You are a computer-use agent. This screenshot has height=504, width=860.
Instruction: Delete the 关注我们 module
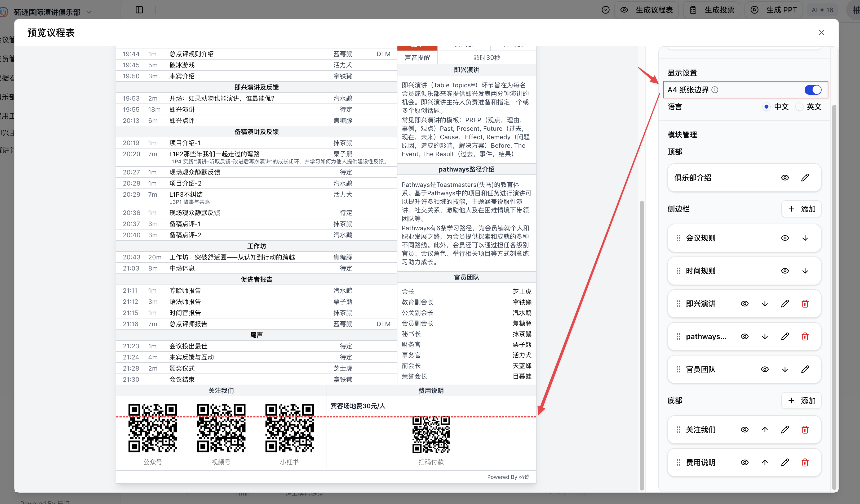[x=805, y=430]
